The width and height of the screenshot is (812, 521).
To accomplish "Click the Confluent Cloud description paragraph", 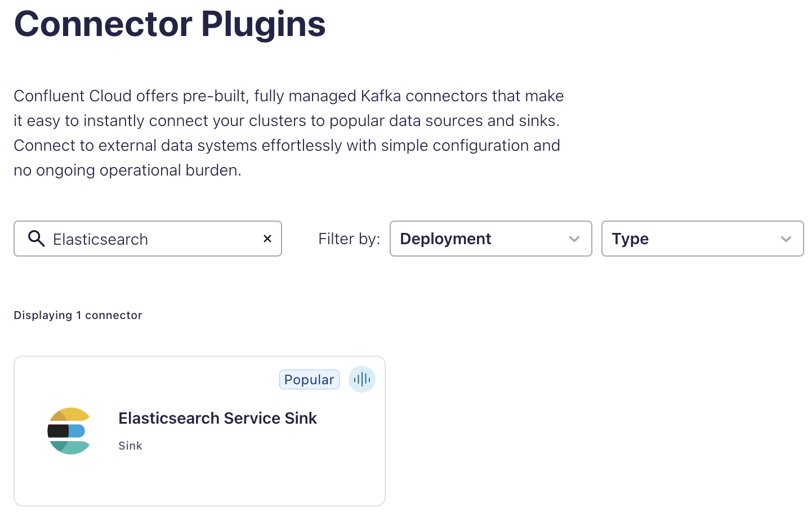I will click(289, 133).
